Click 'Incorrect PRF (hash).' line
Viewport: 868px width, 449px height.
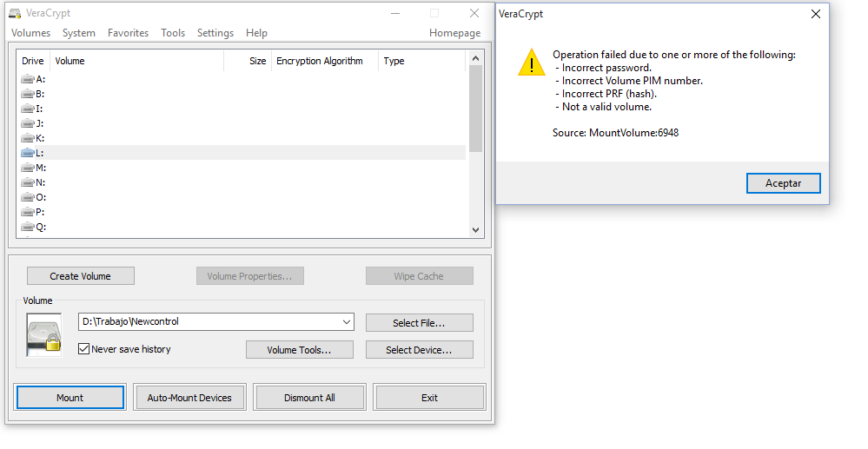[x=606, y=94]
